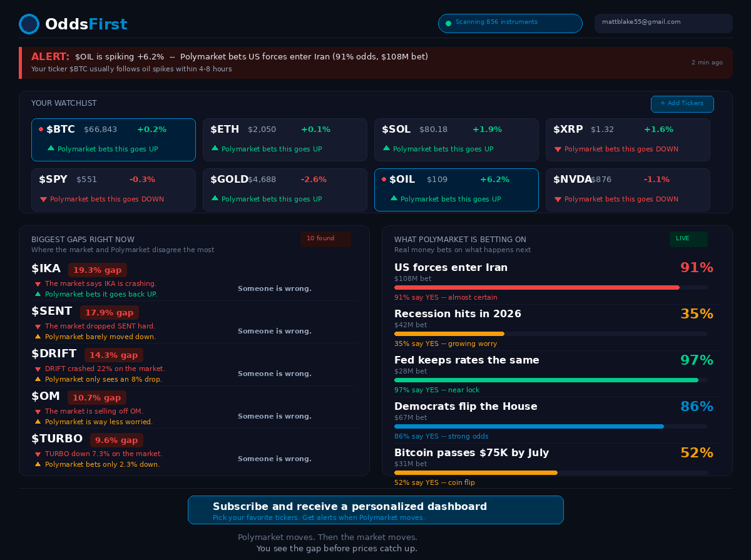Click the Add Tickers button

coord(682,104)
